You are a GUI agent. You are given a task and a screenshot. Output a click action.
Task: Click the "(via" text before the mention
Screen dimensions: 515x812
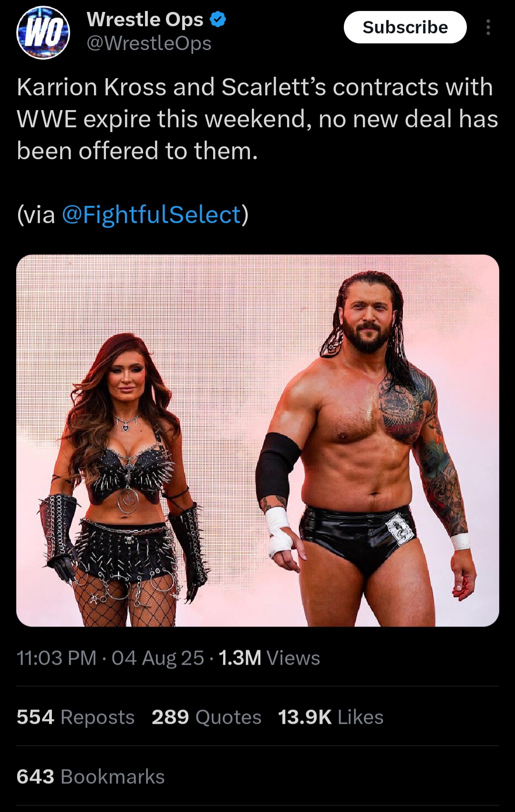(x=36, y=214)
